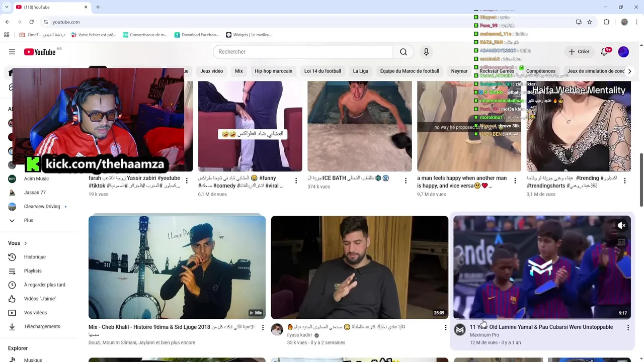Viewport: 644px width, 362px height.
Task: Select the Neymar chip
Action: 459,71
